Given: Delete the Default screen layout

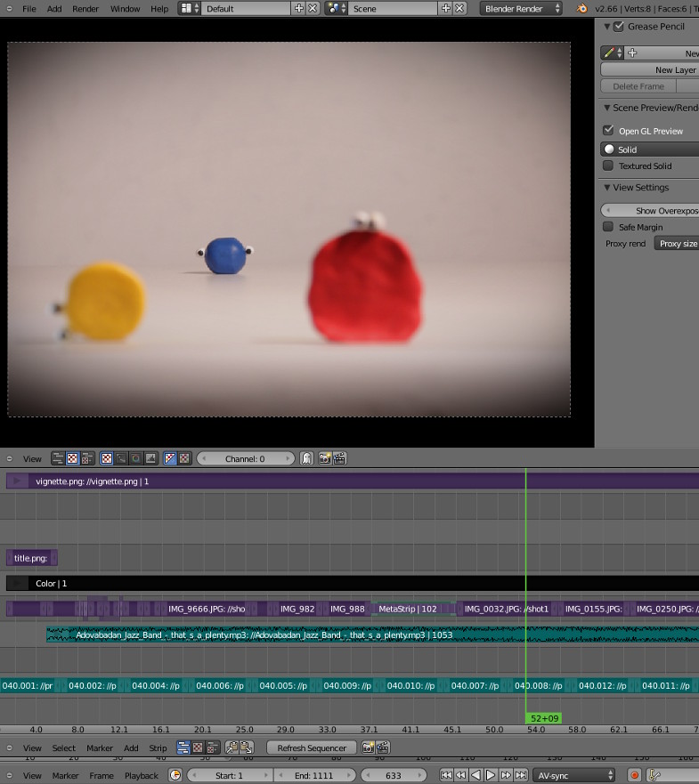Looking at the screenshot, I should [313, 9].
